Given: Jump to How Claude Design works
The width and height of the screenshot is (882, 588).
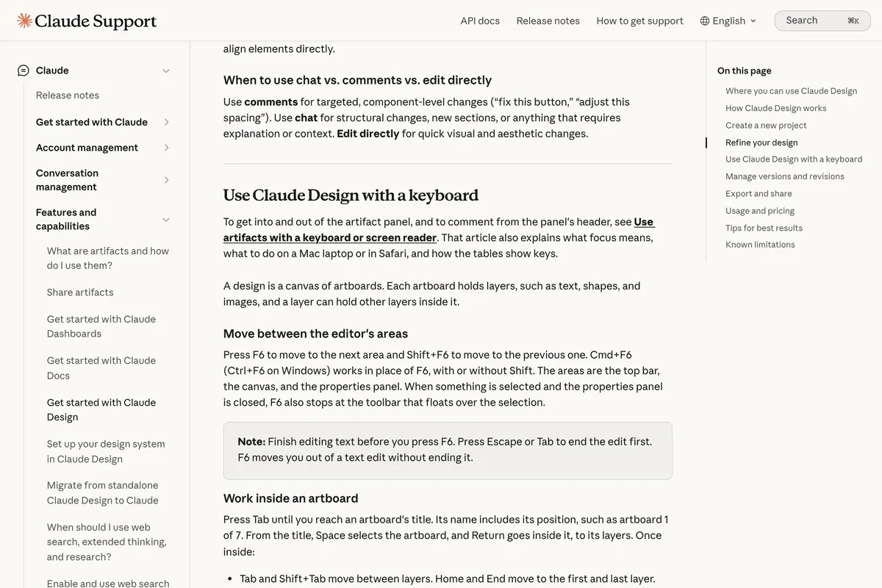Looking at the screenshot, I should (775, 108).
